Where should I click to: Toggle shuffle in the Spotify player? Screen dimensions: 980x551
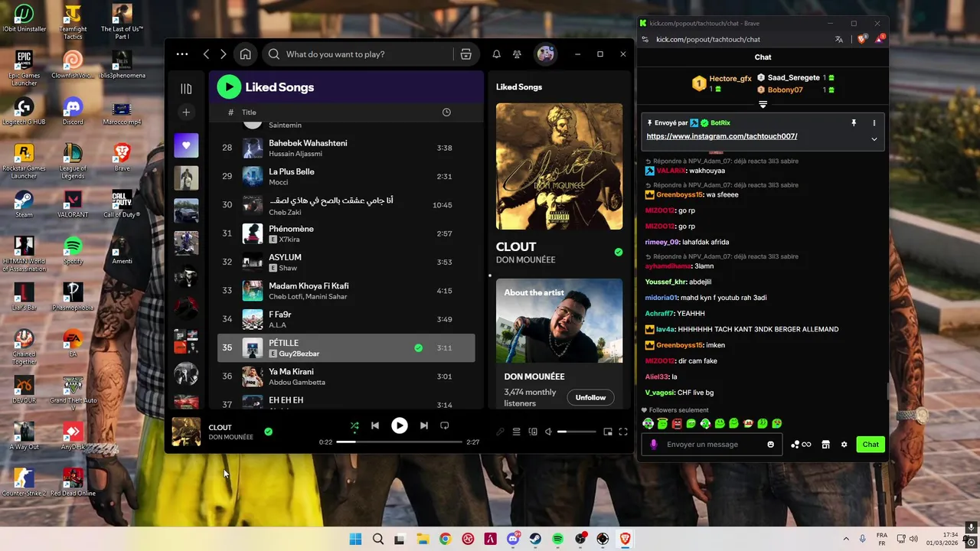(x=354, y=425)
